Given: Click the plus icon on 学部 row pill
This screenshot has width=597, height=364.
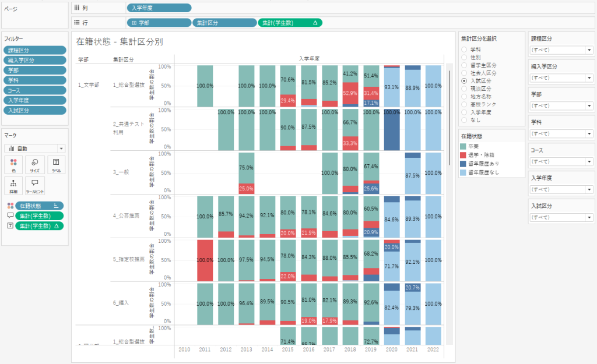Looking at the screenshot, I should 135,23.
